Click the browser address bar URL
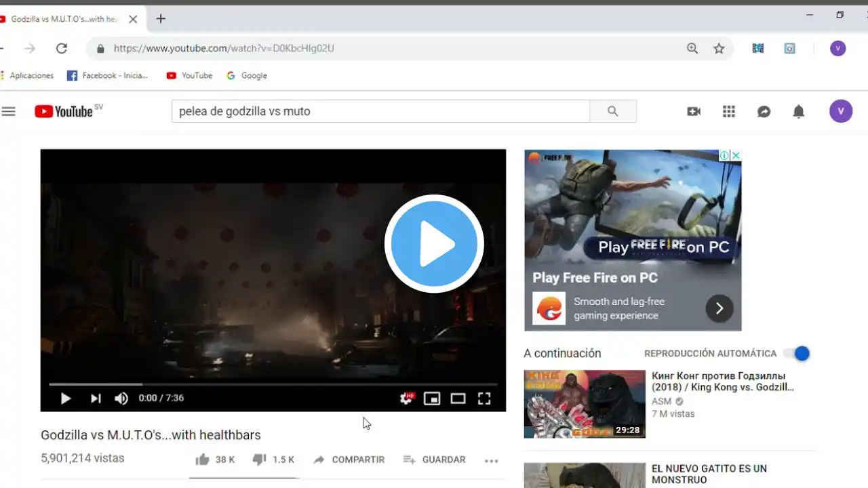The image size is (868, 488). [x=224, y=49]
